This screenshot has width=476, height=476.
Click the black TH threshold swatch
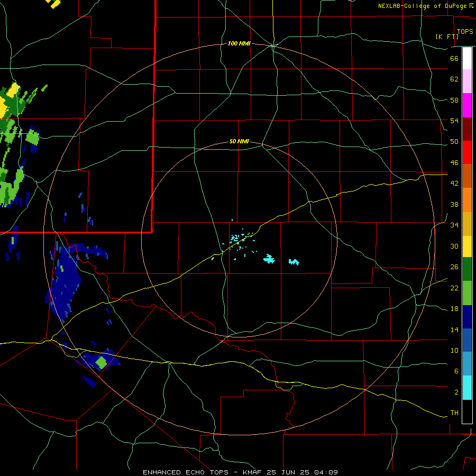(x=467, y=411)
